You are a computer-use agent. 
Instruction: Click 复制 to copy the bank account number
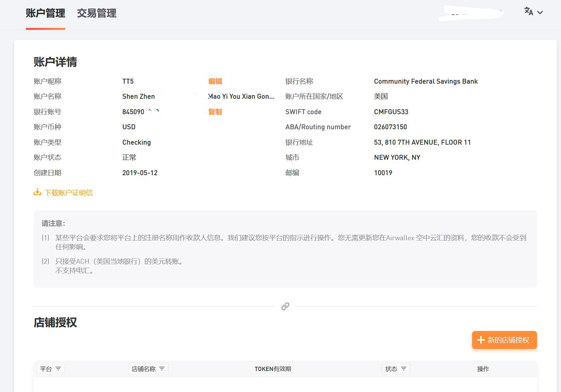215,112
